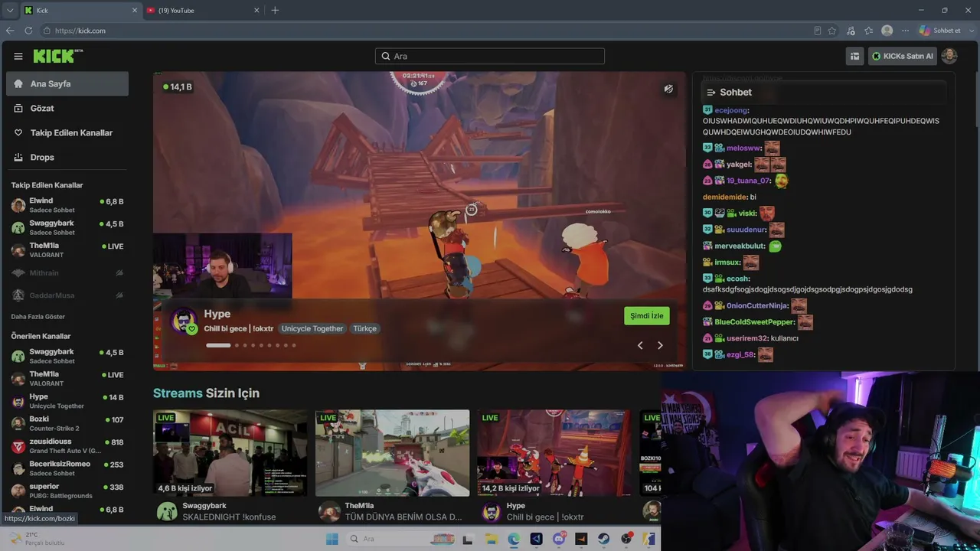The width and height of the screenshot is (980, 551).
Task: Select the first carousel progress indicator
Action: (218, 345)
